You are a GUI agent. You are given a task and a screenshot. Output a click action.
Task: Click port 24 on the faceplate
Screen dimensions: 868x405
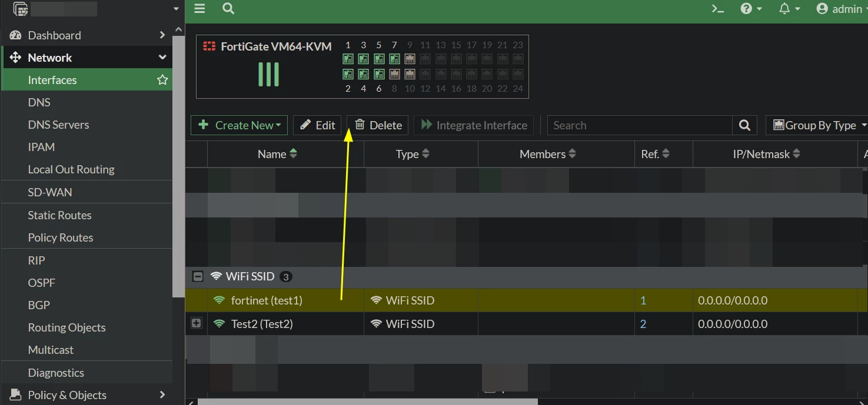click(518, 74)
